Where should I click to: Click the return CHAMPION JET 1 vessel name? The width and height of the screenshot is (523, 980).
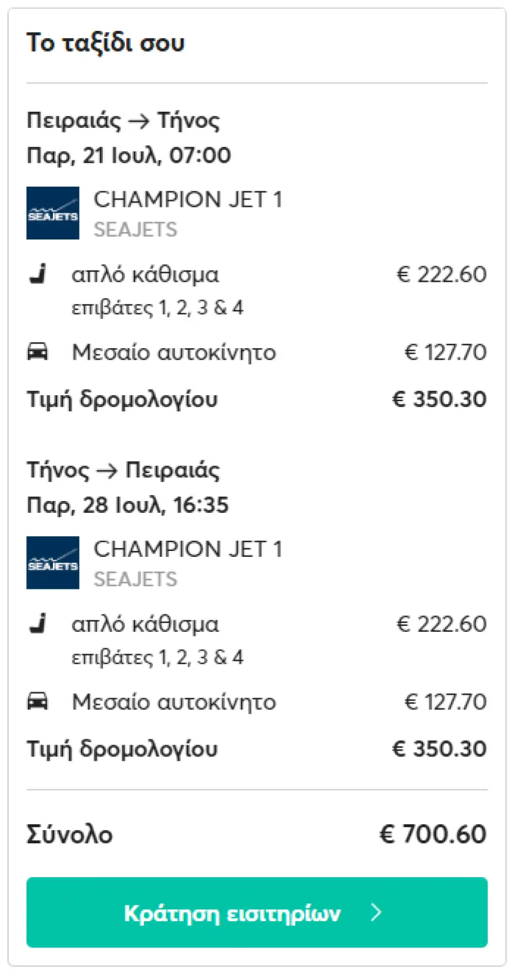coord(188,549)
